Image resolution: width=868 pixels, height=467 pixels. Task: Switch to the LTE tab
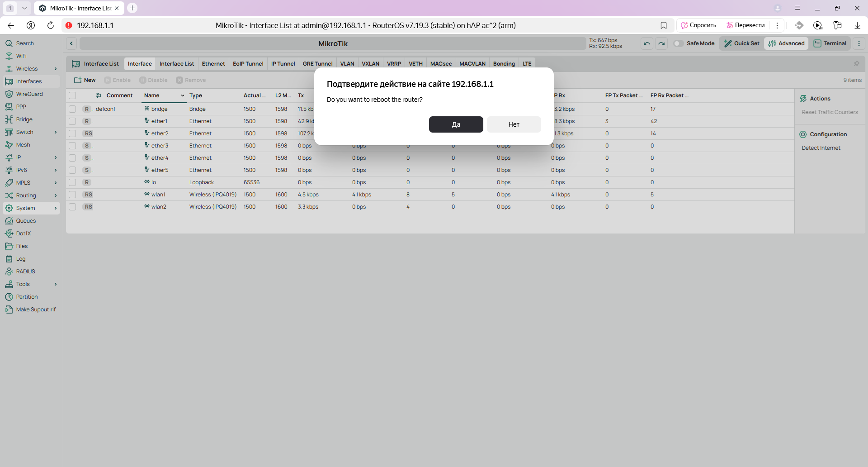[527, 64]
